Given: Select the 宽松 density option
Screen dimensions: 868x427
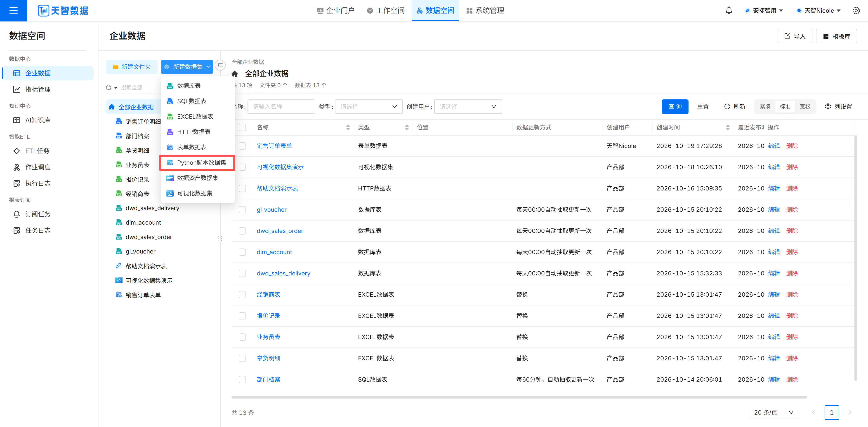Looking at the screenshot, I should (805, 106).
